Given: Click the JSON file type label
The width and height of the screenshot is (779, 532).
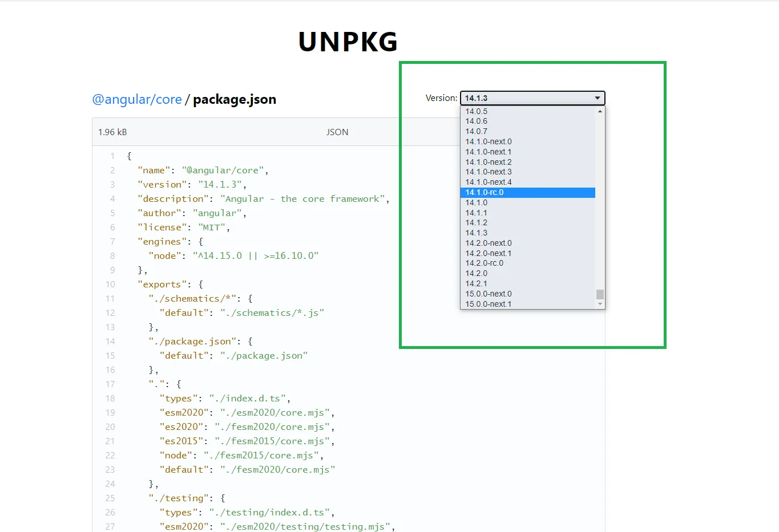Looking at the screenshot, I should tap(337, 132).
